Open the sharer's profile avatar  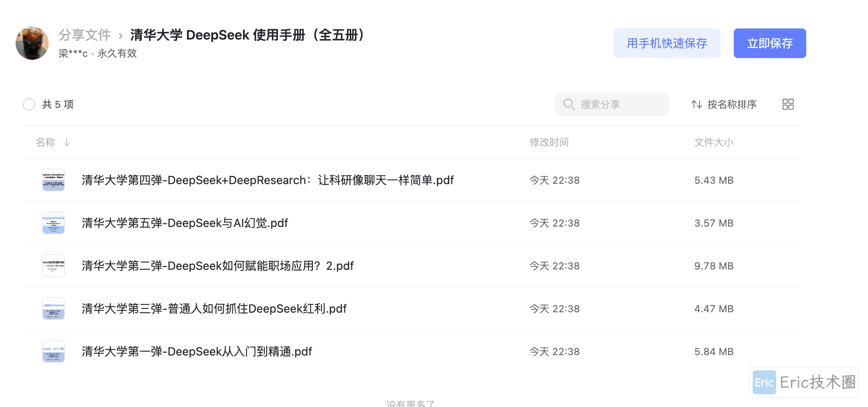pos(32,43)
